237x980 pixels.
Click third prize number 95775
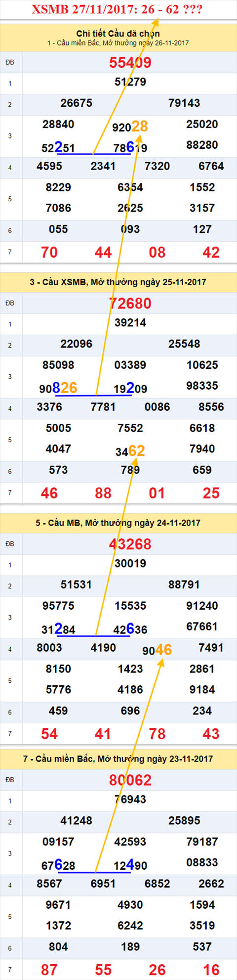[58, 606]
